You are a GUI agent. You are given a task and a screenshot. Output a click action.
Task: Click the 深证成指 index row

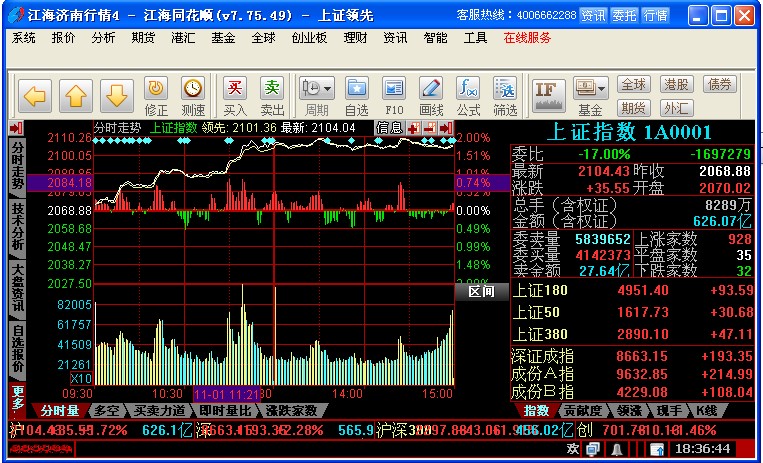[632, 356]
